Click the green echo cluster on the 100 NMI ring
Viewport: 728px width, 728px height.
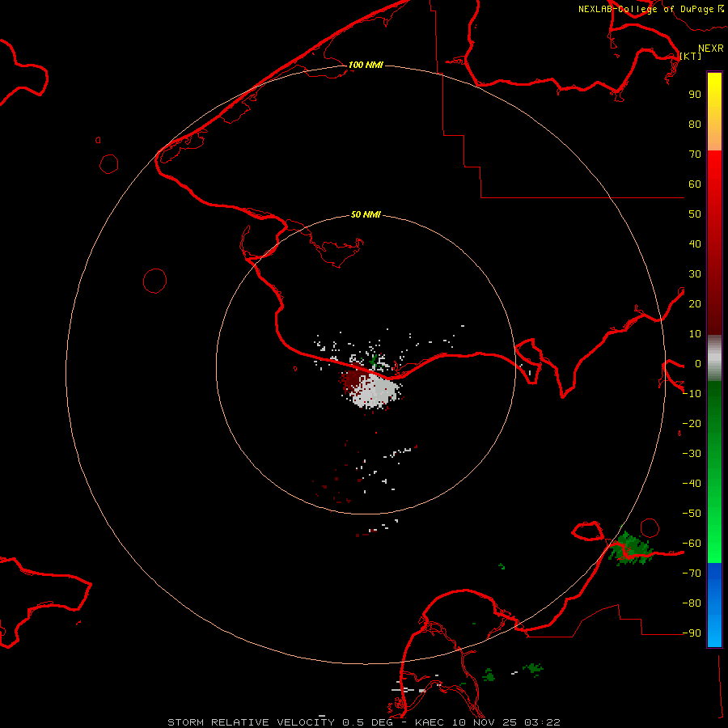630,549
